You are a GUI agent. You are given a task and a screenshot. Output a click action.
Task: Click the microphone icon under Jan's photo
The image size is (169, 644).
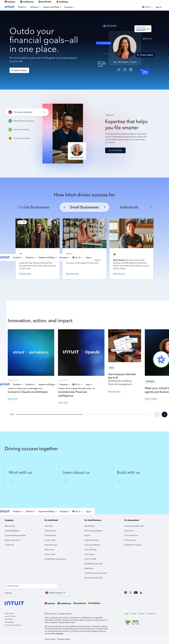point(119,69)
